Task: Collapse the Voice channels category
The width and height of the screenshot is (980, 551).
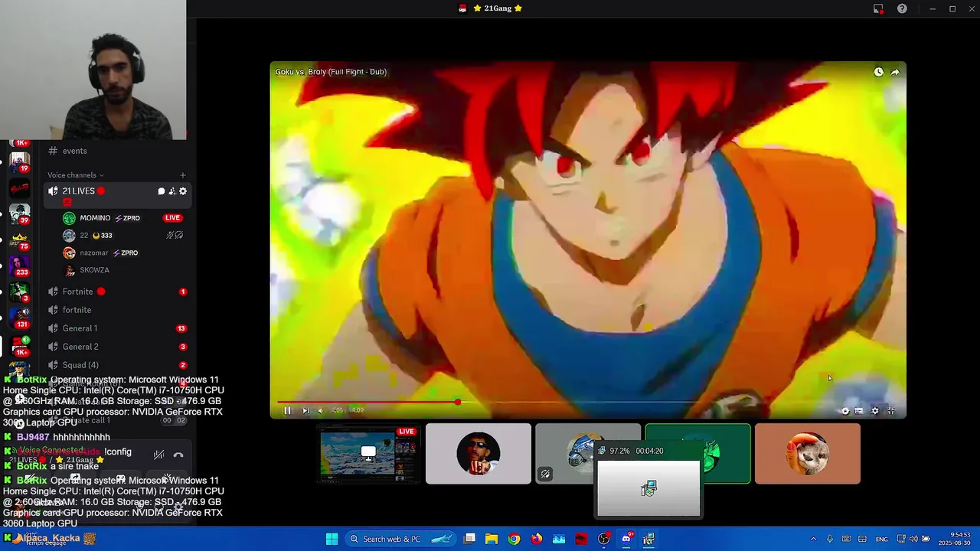Action: tap(75, 175)
